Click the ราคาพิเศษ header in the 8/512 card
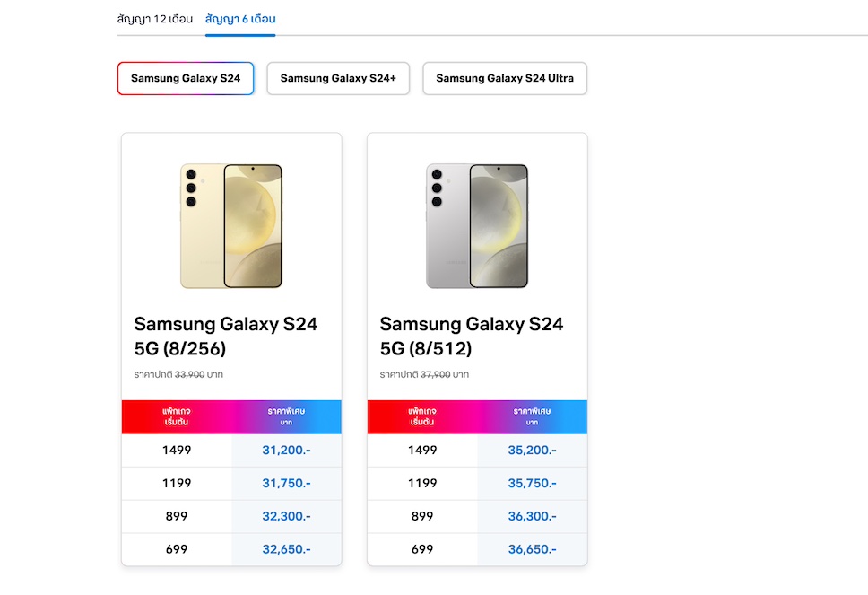 coord(532,416)
